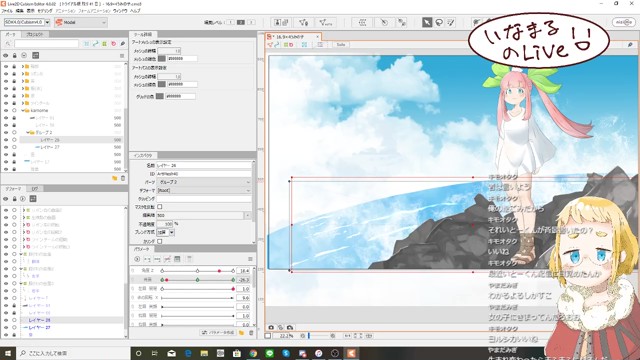640x360 pixels.
Task: Select the arrow selection tool in toolbar
Action: 427,22
